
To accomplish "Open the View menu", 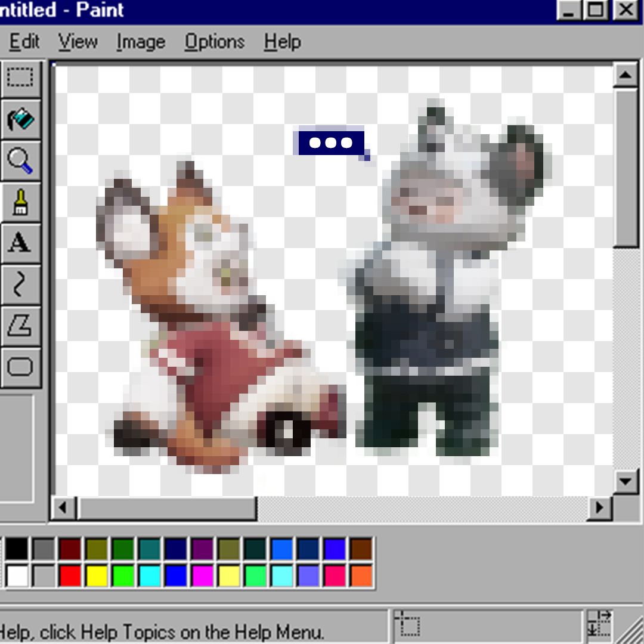I will click(78, 42).
